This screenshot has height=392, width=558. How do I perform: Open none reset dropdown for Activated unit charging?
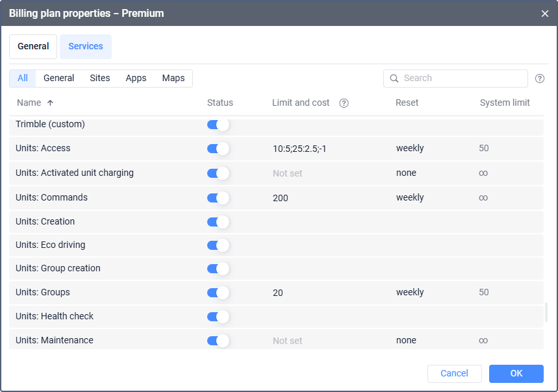tap(406, 173)
